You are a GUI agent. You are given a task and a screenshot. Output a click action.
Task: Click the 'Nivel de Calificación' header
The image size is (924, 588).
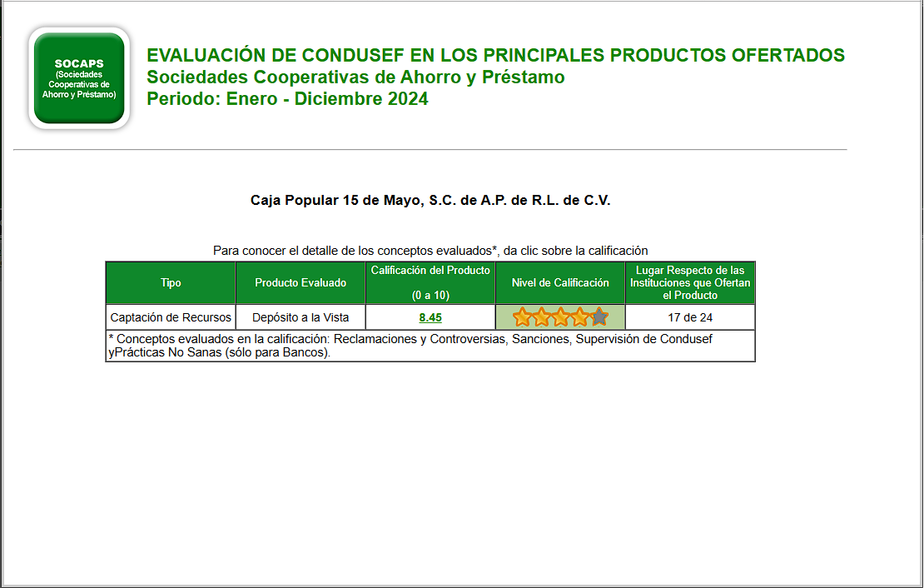point(560,282)
